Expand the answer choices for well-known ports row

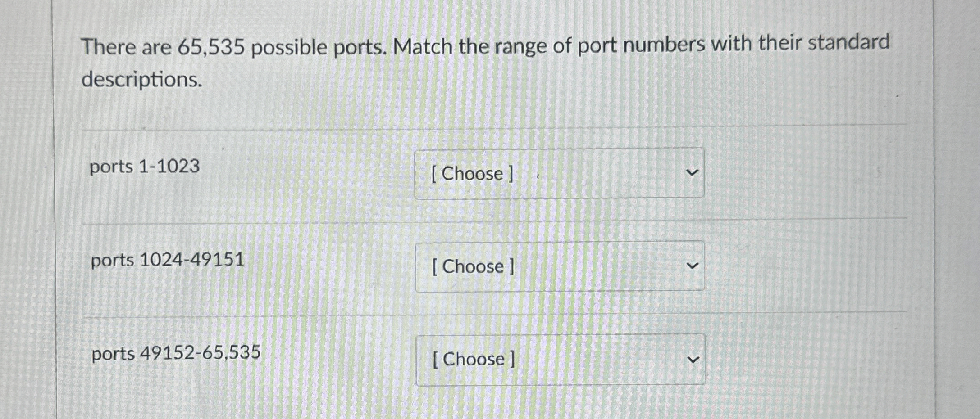click(x=559, y=173)
